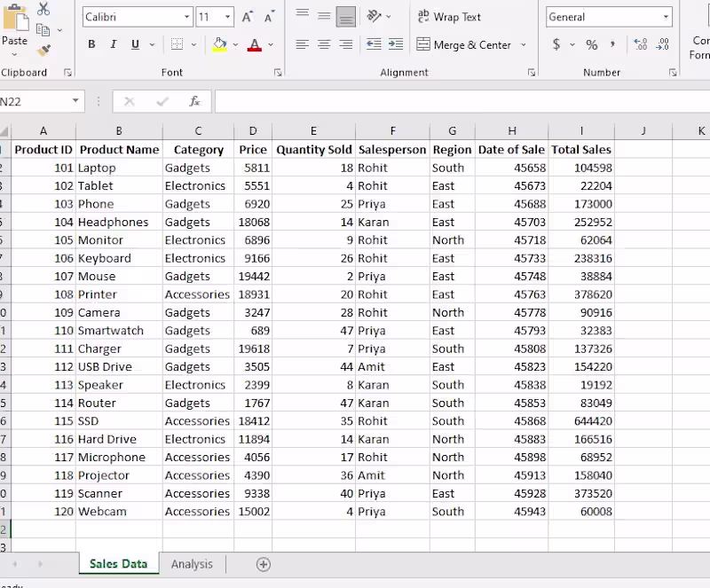Decrease font size with small A icon
710x588 pixels.
pyautogui.click(x=269, y=17)
